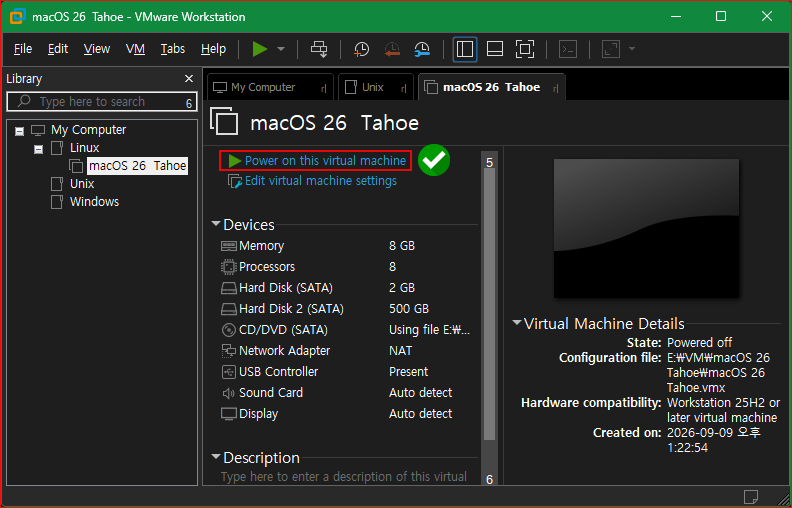Viewport: 792px width, 508px height.
Task: Collapse the Devices section
Action: click(x=216, y=224)
